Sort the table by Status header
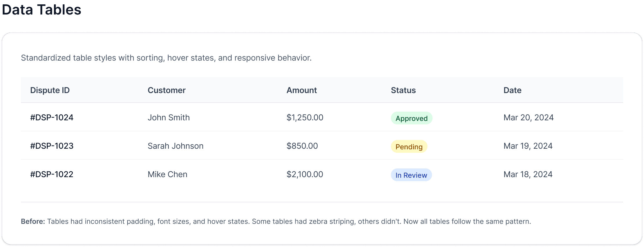 point(403,90)
